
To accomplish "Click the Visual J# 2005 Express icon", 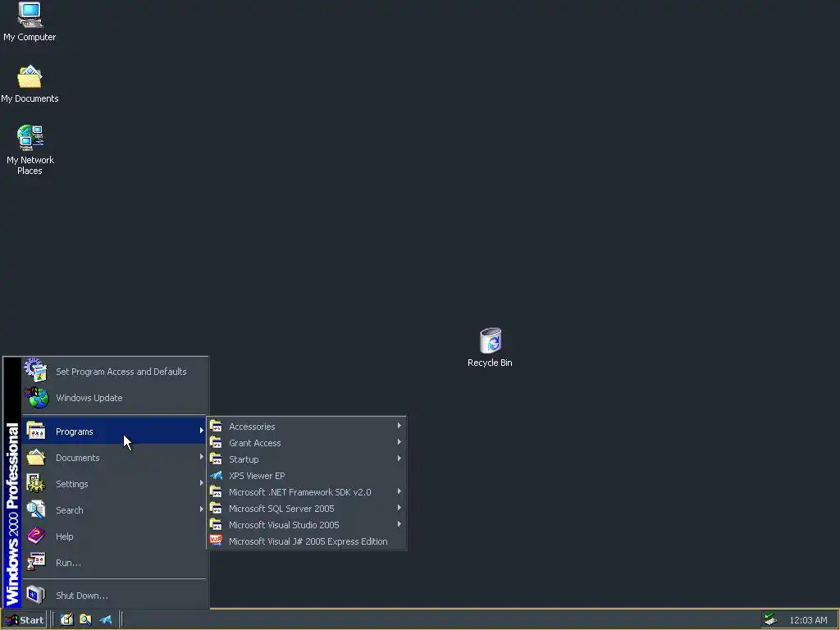I will 216,541.
